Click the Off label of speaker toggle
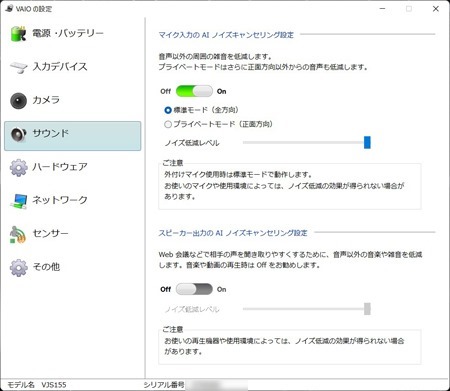Image resolution: width=450 pixels, height=391 pixels. pos(166,289)
